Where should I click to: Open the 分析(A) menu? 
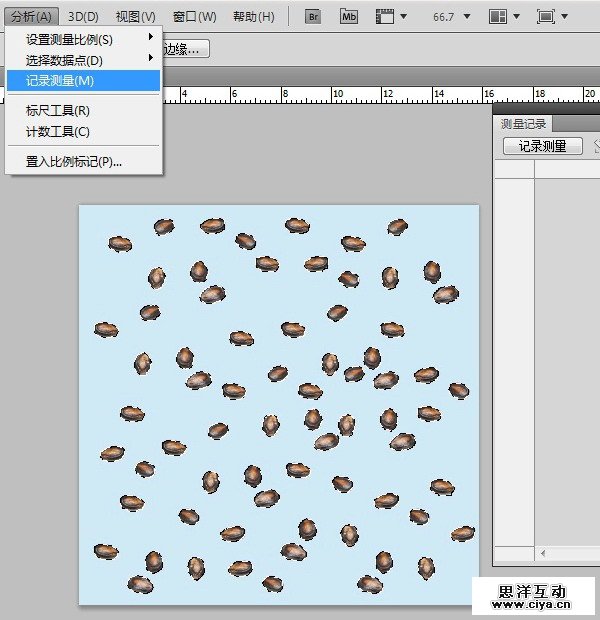(x=32, y=17)
